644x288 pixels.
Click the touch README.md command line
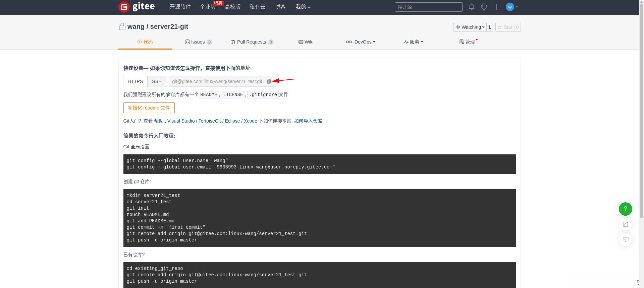click(x=148, y=215)
